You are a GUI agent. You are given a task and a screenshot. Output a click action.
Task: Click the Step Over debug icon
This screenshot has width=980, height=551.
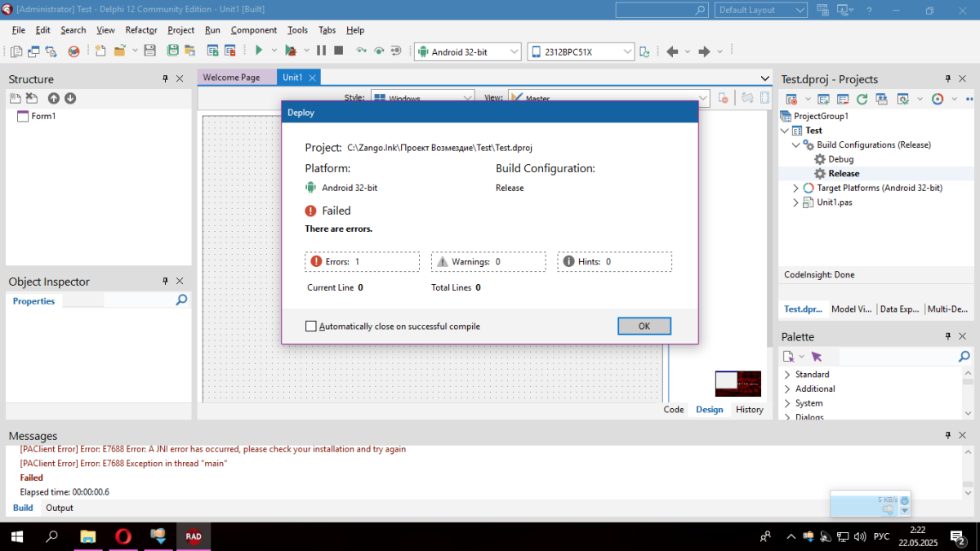(379, 51)
